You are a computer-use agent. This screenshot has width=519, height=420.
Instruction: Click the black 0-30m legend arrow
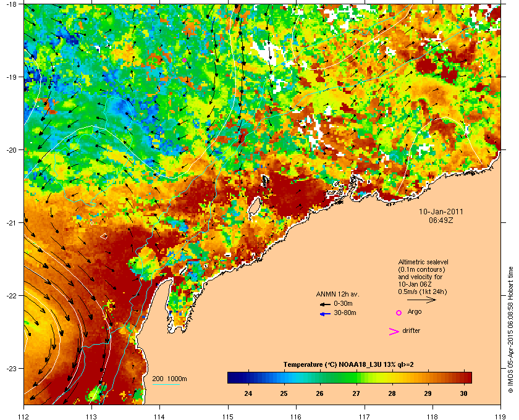click(x=326, y=304)
